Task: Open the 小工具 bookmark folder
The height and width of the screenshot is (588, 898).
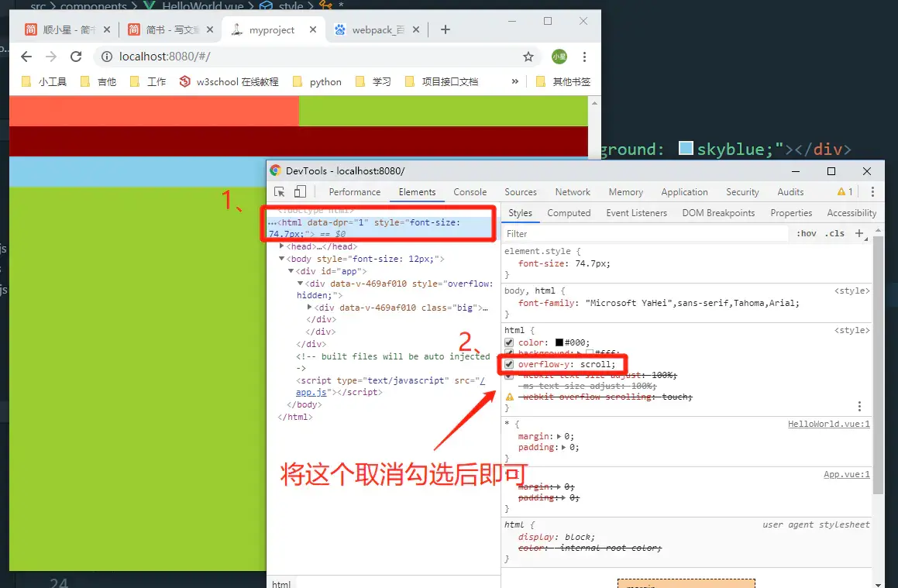Action: tap(44, 82)
